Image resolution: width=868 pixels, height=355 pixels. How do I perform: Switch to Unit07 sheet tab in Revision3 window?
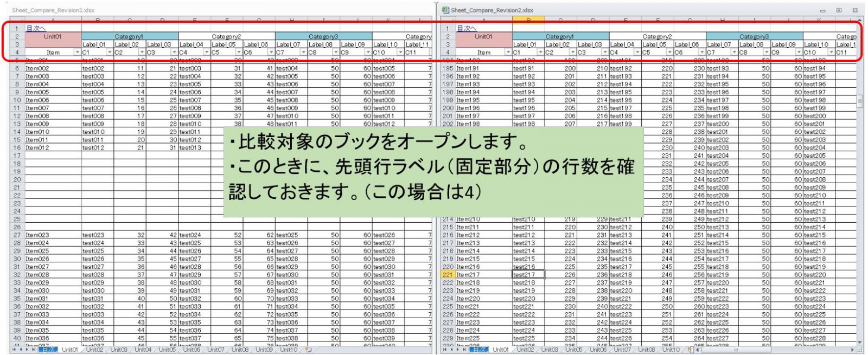click(215, 350)
